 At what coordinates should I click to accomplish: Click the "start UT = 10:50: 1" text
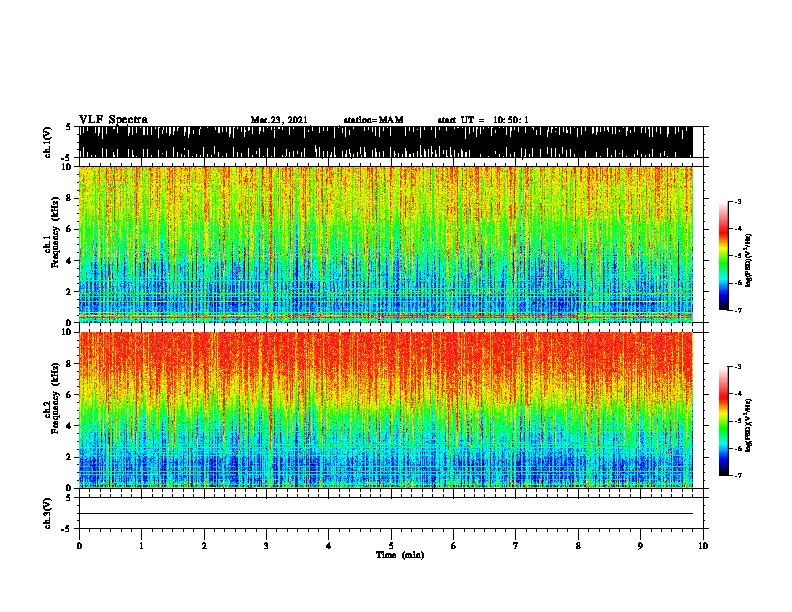483,120
